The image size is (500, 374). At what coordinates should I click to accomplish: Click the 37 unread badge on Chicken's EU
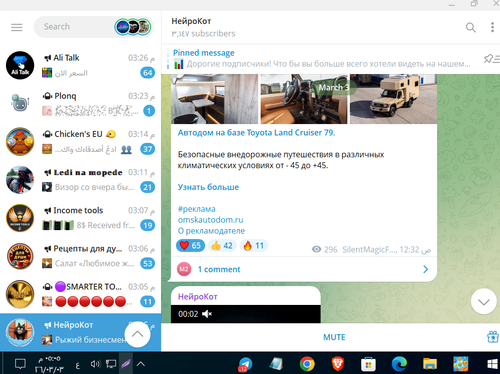[148, 149]
